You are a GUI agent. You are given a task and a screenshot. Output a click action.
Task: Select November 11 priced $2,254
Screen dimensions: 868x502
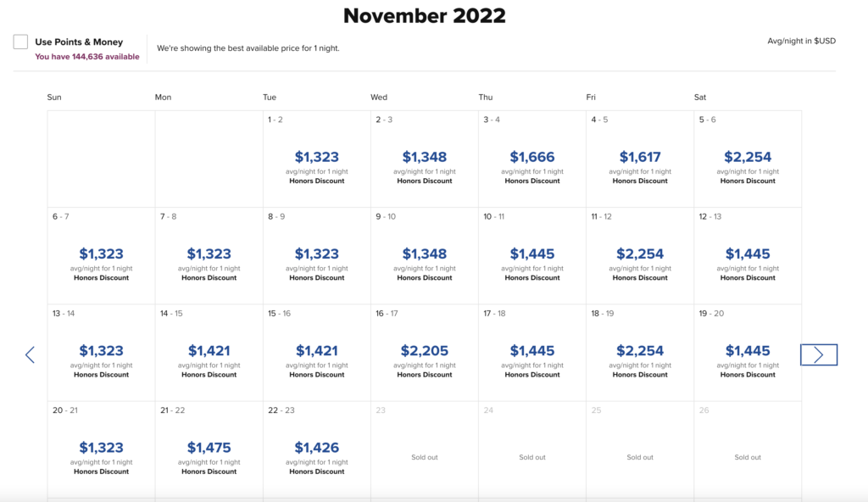[639, 254]
